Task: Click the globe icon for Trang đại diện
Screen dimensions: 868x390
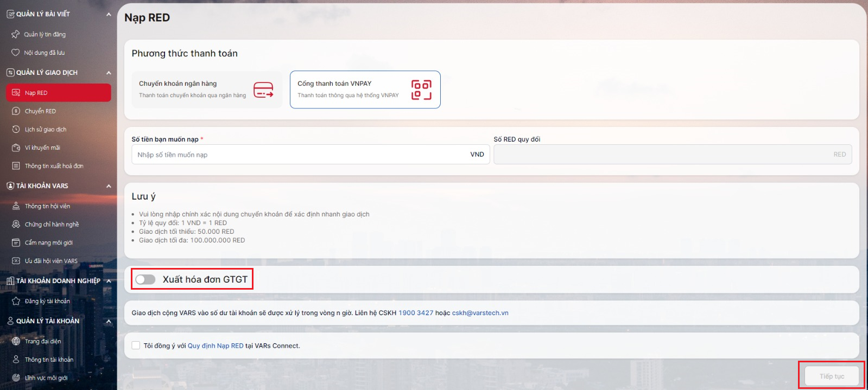Action: 16,341
